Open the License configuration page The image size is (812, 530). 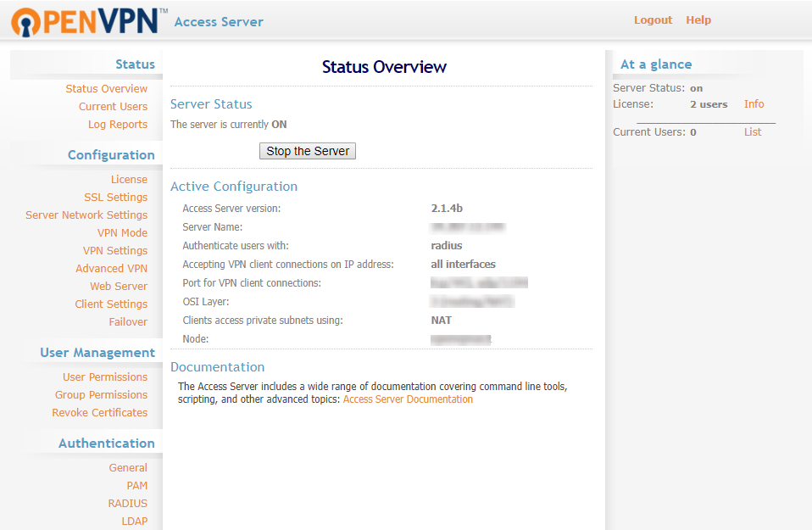coord(129,179)
